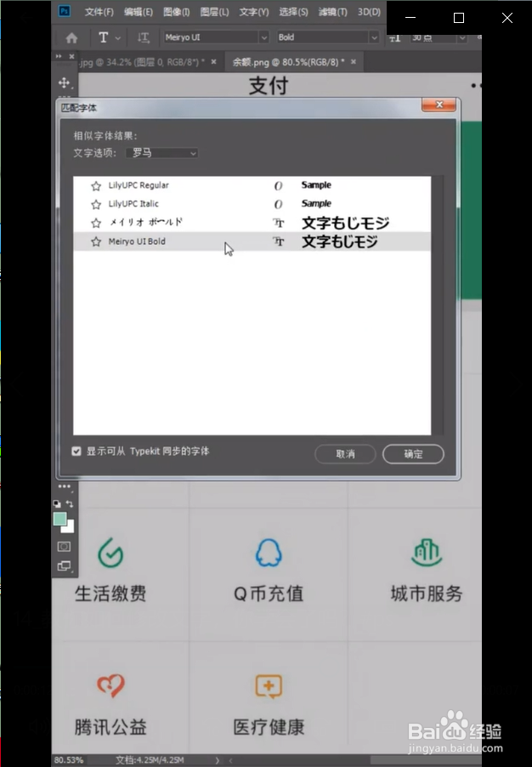Click the Q币充值 penguin icon
This screenshot has height=767, width=532.
click(269, 553)
